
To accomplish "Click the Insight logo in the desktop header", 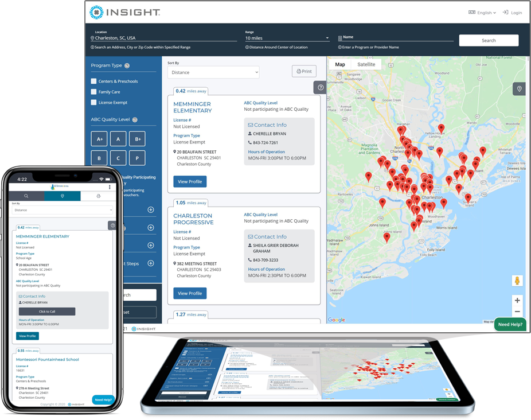I will [125, 12].
